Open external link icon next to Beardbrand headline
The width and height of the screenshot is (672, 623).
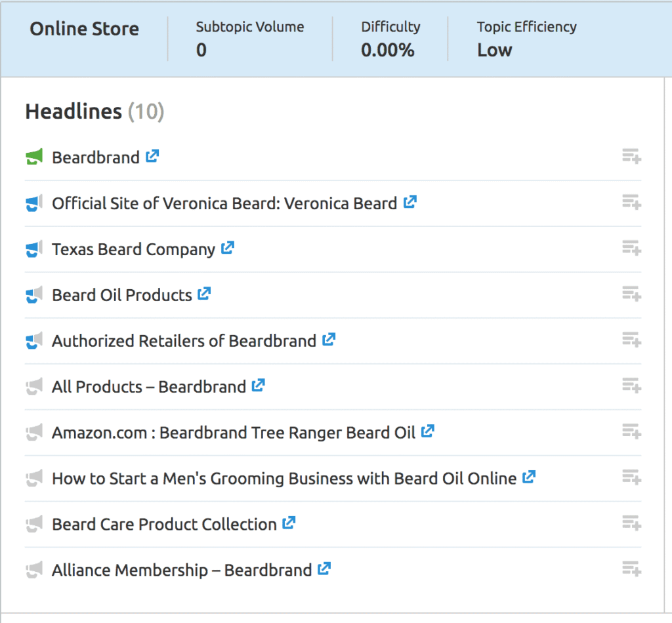(x=152, y=157)
